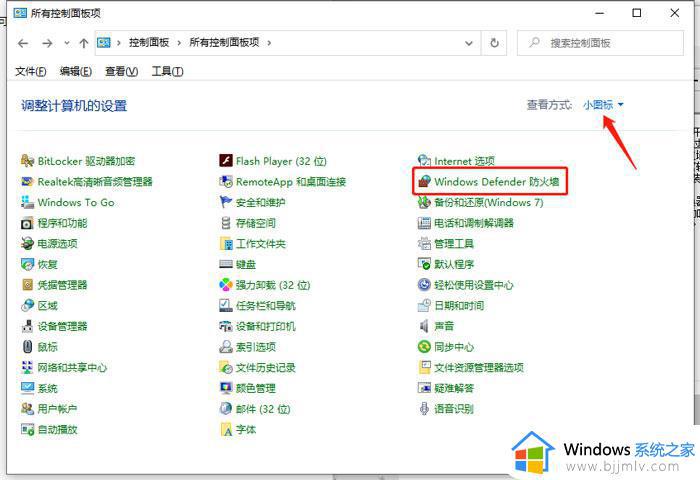Screen dimensions: 700x480
Task: Open BitLocker drive encryption icon
Action: coord(27,161)
